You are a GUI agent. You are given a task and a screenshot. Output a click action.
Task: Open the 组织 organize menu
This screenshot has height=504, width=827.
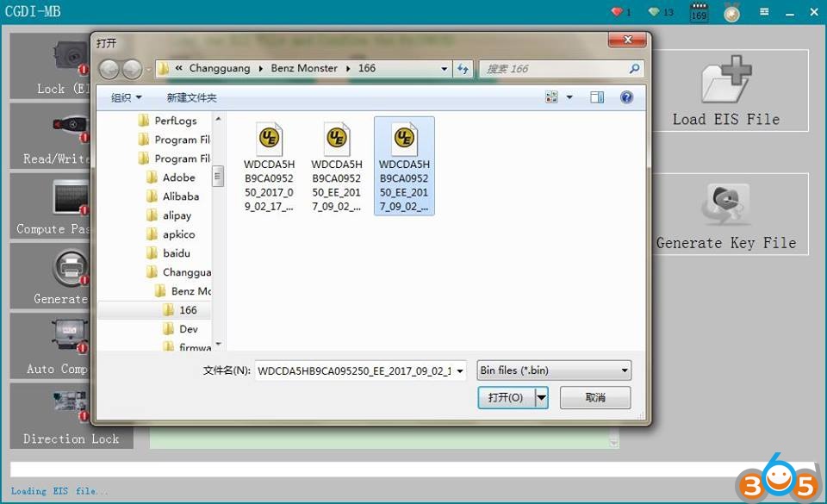point(126,98)
